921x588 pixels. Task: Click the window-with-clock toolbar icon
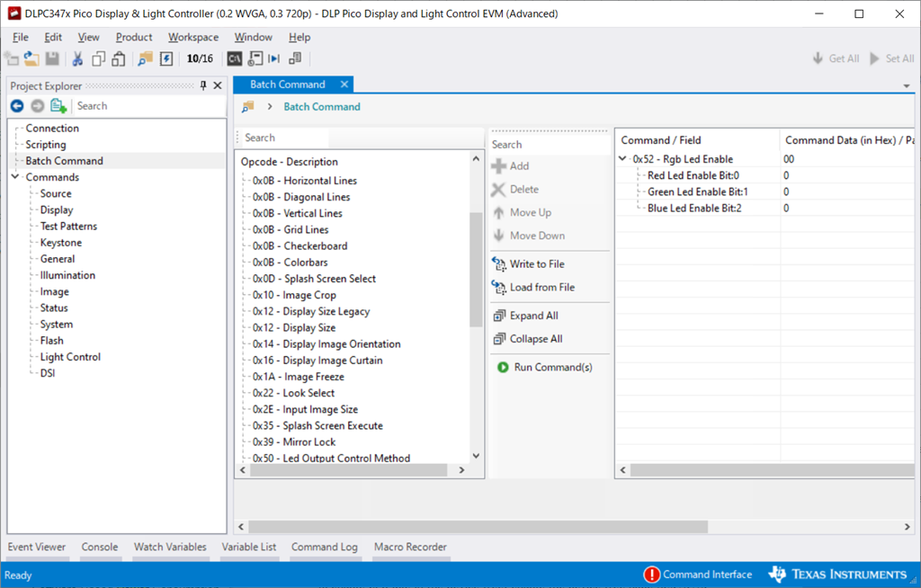click(255, 58)
